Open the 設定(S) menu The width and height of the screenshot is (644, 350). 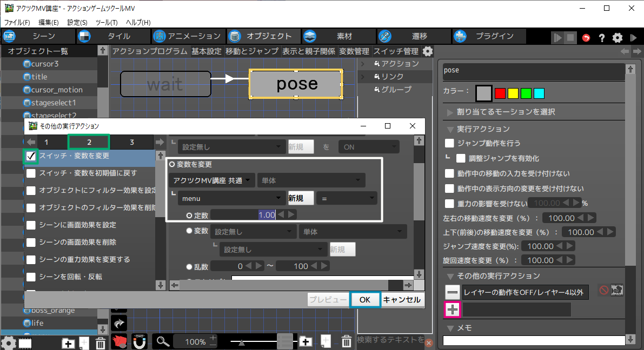77,22
